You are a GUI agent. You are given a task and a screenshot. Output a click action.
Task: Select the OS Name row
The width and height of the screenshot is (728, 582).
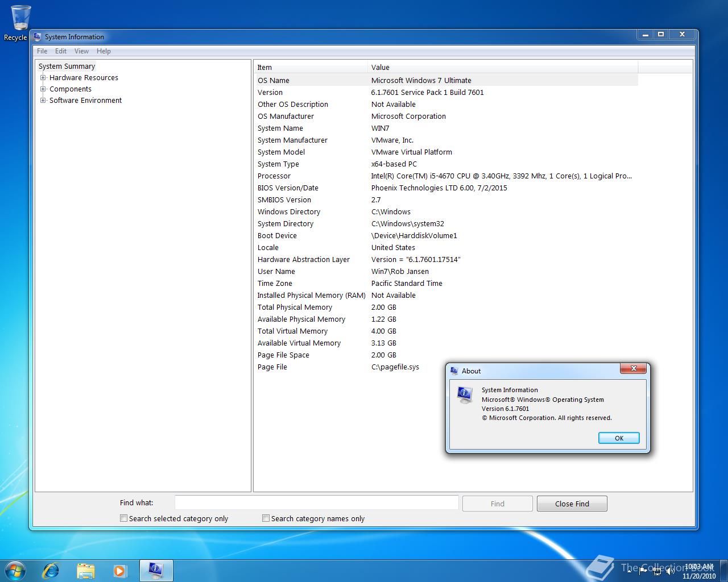(446, 80)
